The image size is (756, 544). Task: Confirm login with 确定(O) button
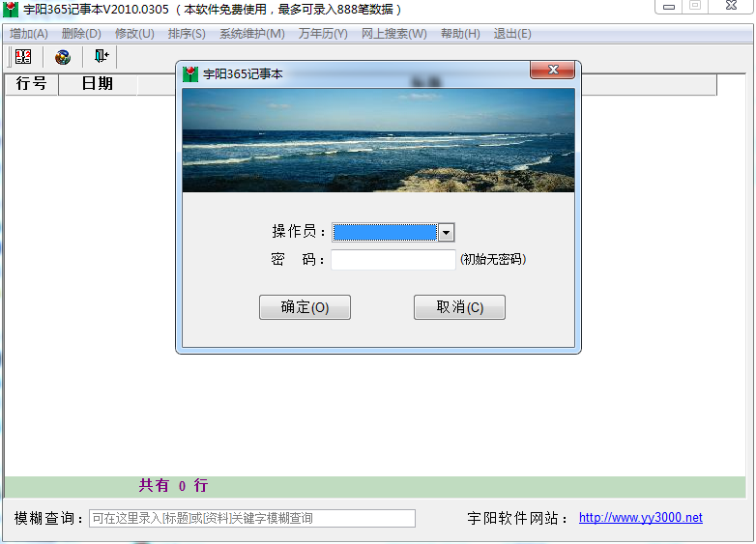pyautogui.click(x=305, y=307)
